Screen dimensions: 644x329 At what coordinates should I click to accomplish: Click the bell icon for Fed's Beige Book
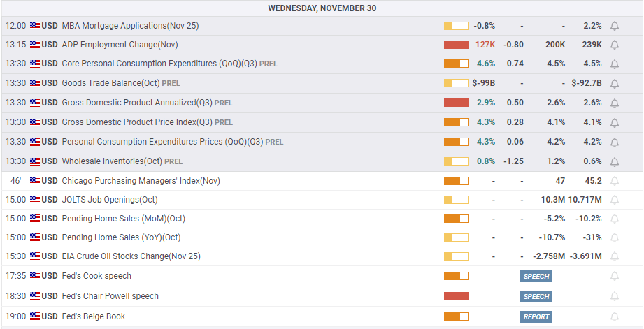coord(615,316)
